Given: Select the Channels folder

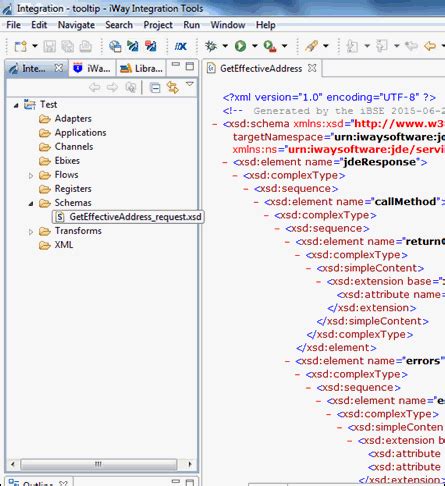Looking at the screenshot, I should click(x=66, y=147).
